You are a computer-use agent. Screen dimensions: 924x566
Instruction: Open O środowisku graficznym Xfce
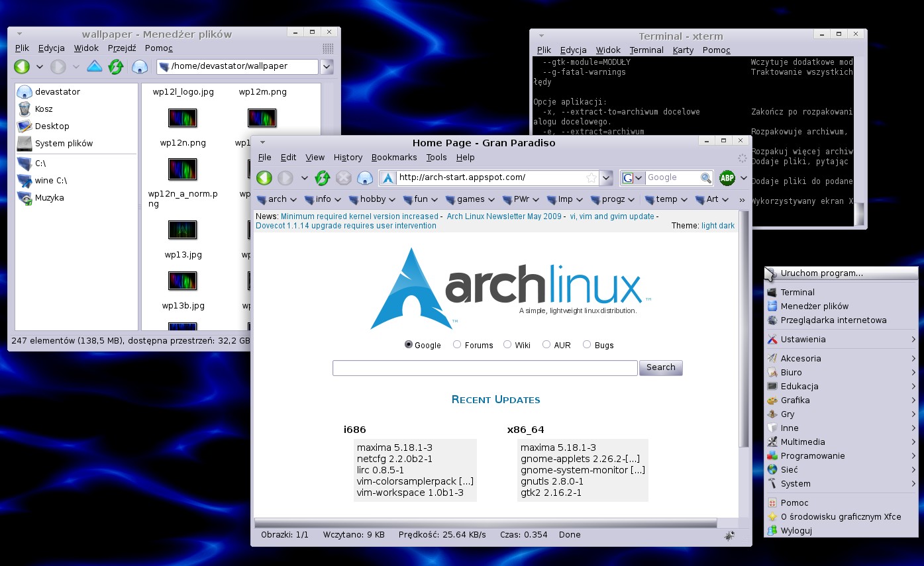click(841, 516)
